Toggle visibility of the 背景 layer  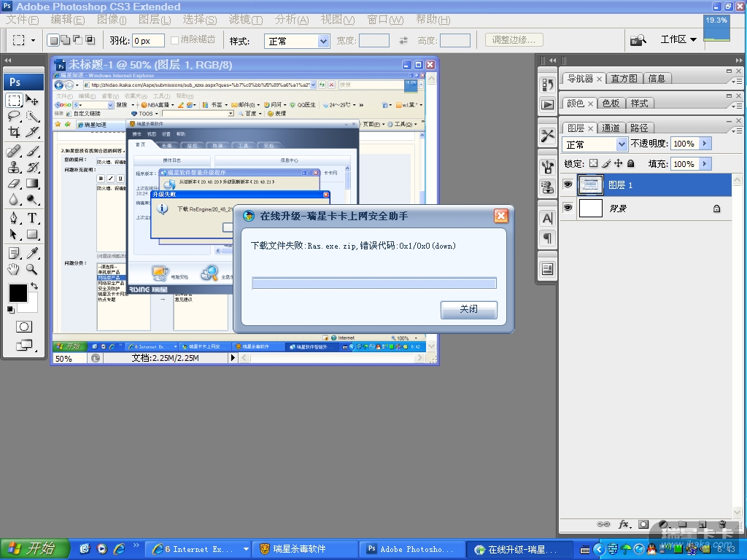point(568,209)
